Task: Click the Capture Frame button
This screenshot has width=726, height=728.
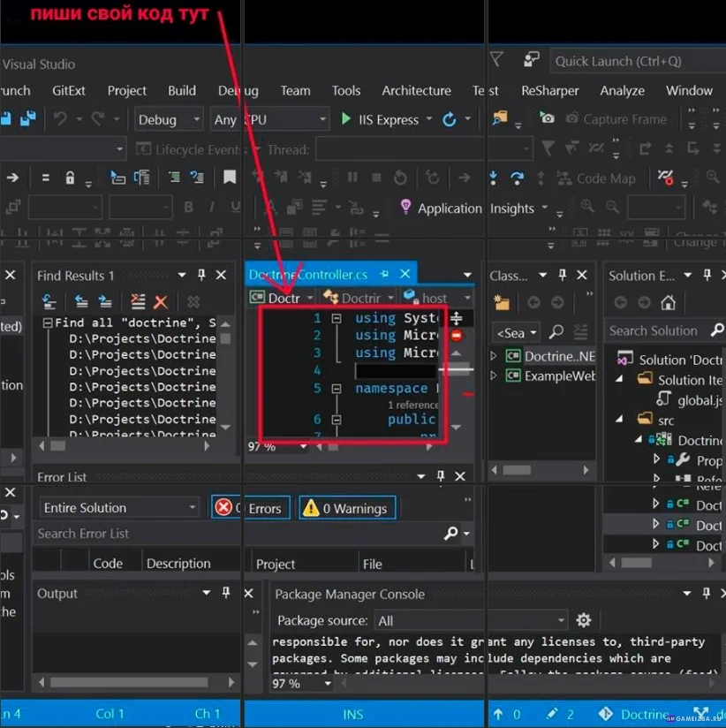Action: coord(616,119)
